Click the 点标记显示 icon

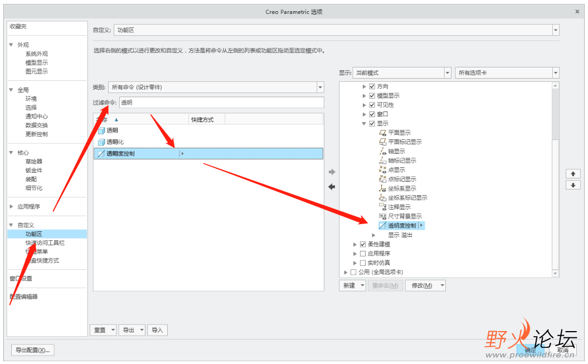click(x=382, y=179)
